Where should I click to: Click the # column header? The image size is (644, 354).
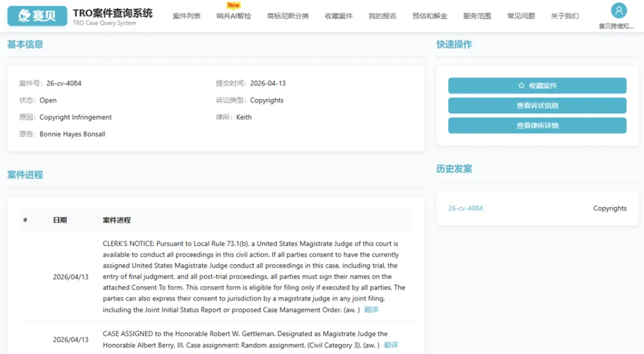click(x=25, y=220)
